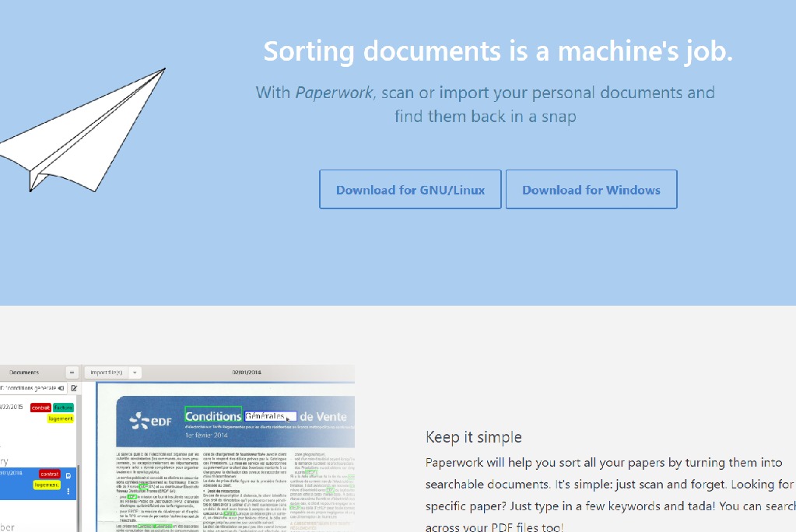This screenshot has height=532, width=796.
Task: Click the line "find them back in a snap"
Action: click(x=486, y=116)
